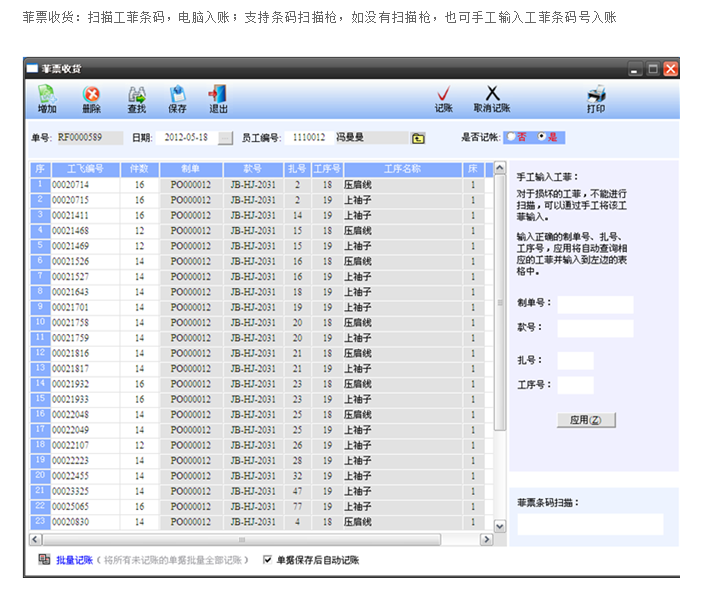Select the 是 radio button for 是否记账

(542, 137)
